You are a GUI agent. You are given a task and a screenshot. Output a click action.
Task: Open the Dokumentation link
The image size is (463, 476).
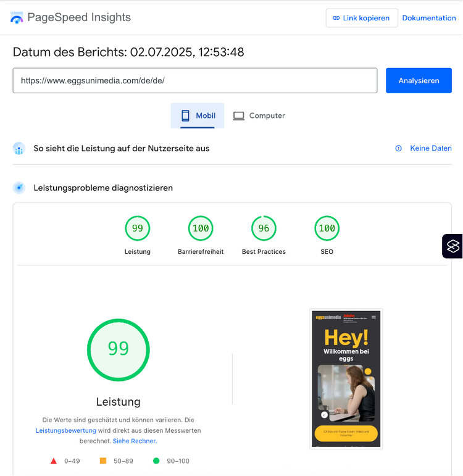point(429,18)
